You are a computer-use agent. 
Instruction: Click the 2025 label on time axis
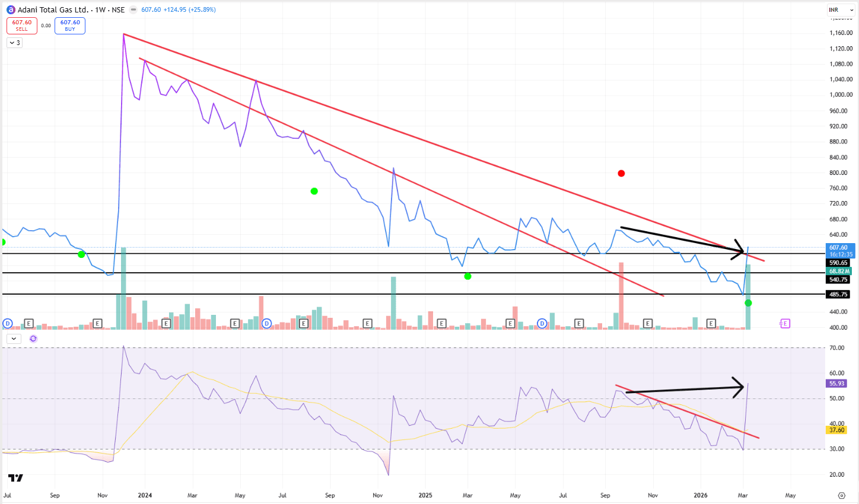pyautogui.click(x=425, y=495)
